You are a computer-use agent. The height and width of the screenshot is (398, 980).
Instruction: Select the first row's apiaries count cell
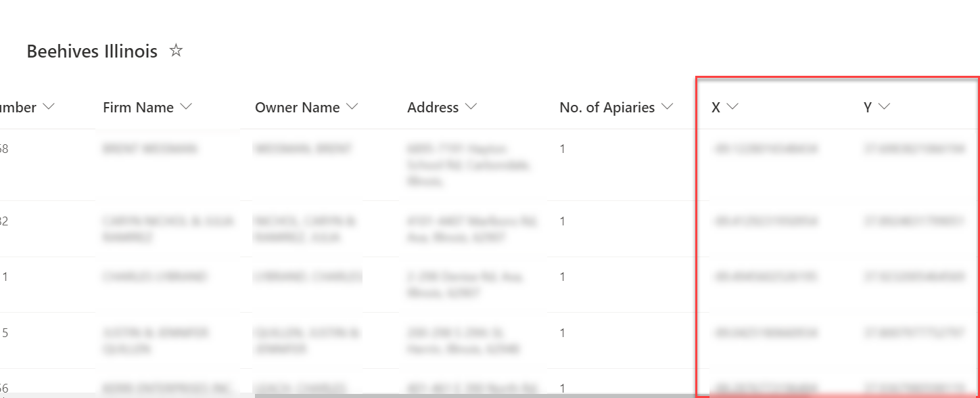(563, 149)
